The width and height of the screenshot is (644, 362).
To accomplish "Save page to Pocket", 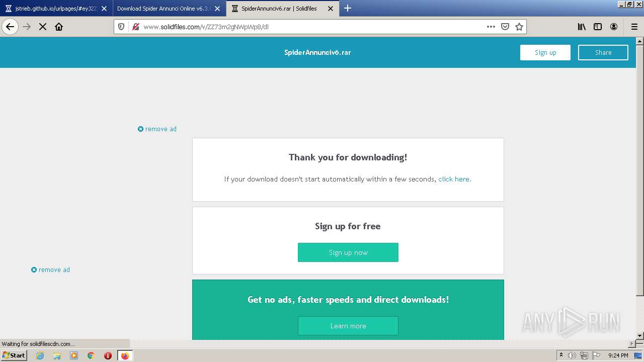I will [x=505, y=27].
